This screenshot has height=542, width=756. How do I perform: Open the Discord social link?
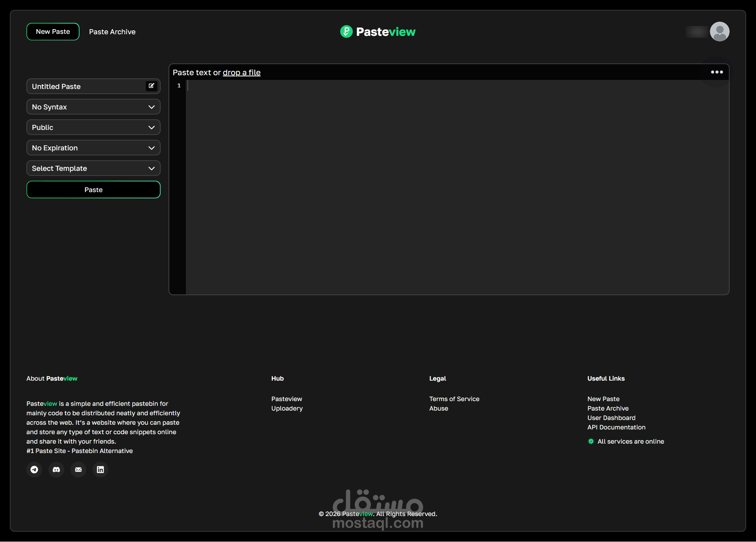(56, 470)
